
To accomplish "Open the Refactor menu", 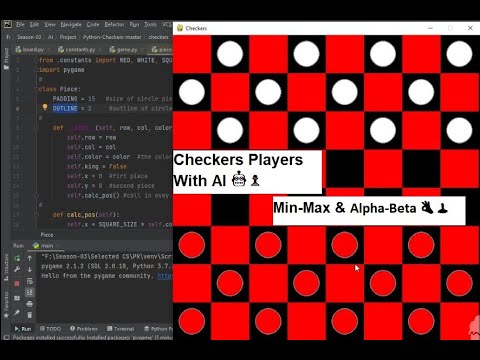I will (114, 25).
